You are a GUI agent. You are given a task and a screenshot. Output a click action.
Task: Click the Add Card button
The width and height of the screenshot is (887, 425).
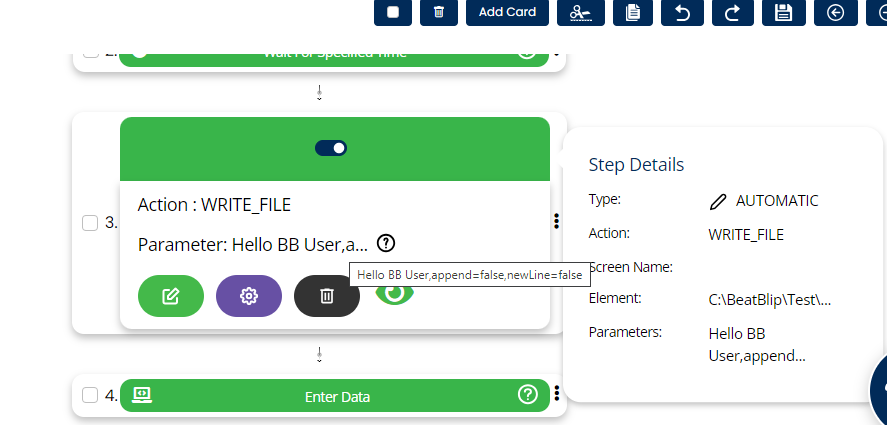(507, 12)
